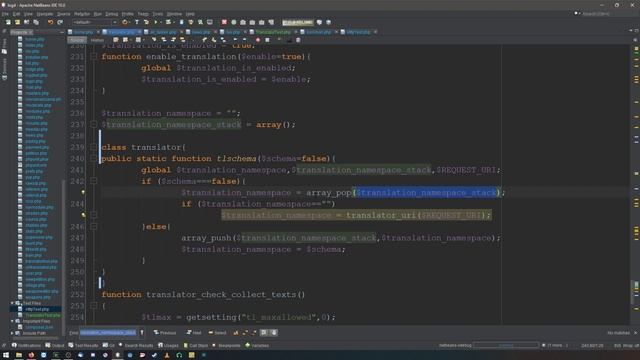Click the Previous Bookmark editor icon
640x360 pixels.
(204, 40)
